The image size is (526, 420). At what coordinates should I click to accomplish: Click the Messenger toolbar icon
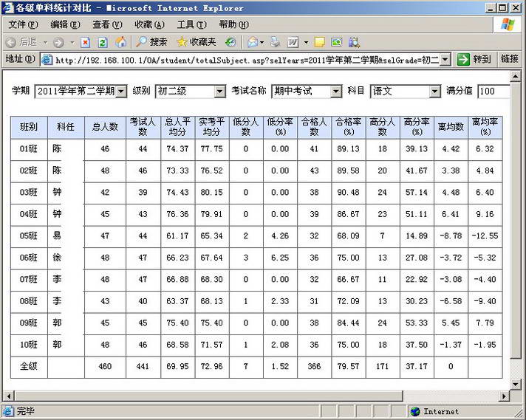pyautogui.click(x=336, y=42)
